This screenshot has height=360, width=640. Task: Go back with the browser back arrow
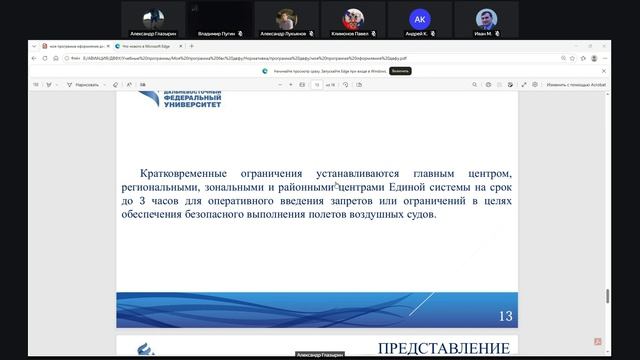tap(34, 58)
